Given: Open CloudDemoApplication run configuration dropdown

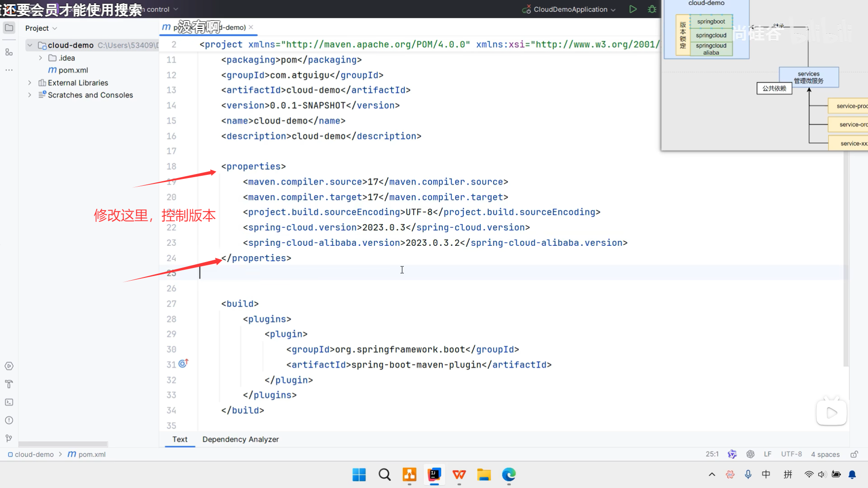Looking at the screenshot, I should (570, 9).
